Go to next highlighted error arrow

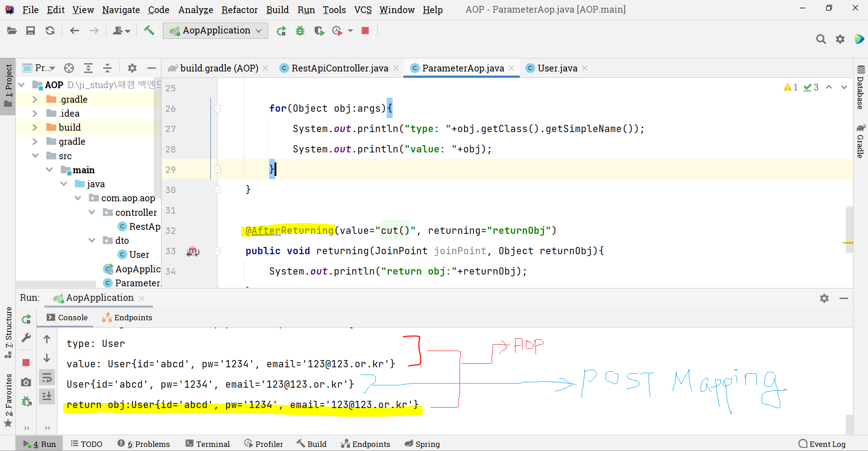pos(844,87)
